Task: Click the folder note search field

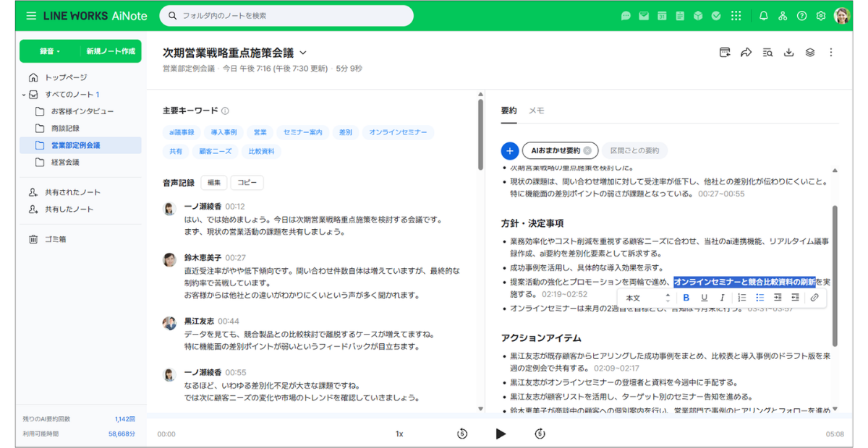Action: coord(286,15)
